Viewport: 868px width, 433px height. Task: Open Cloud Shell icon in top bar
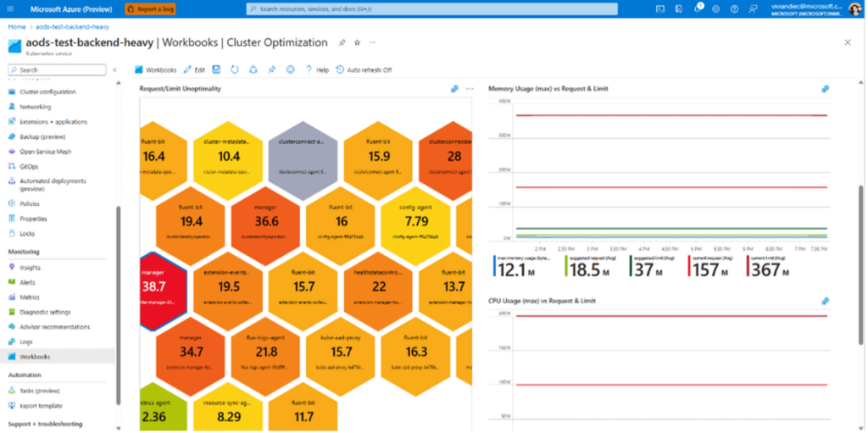click(659, 8)
